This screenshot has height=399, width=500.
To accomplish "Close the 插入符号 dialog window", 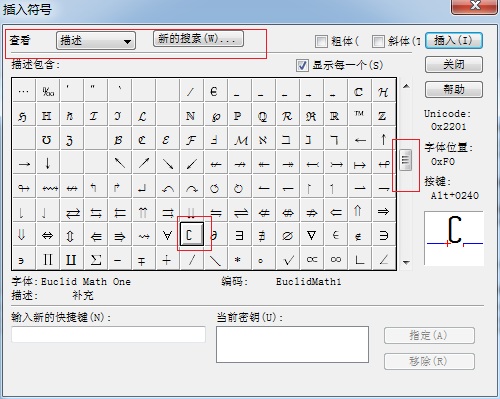I will point(474,6).
